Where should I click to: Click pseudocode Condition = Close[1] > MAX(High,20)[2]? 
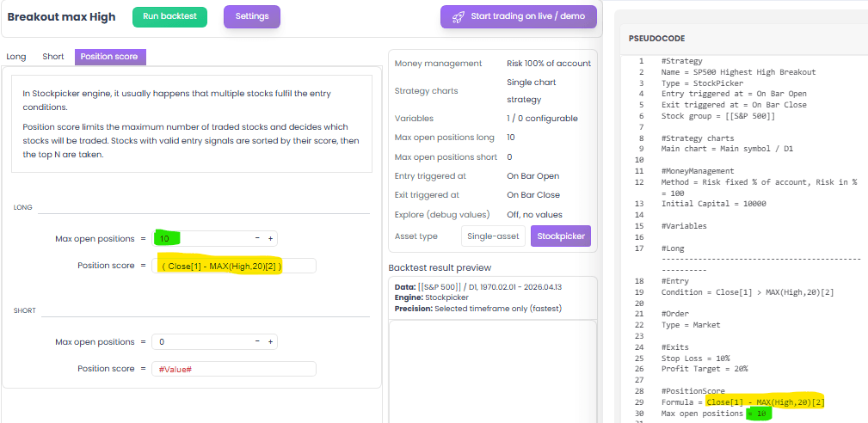(x=748, y=292)
